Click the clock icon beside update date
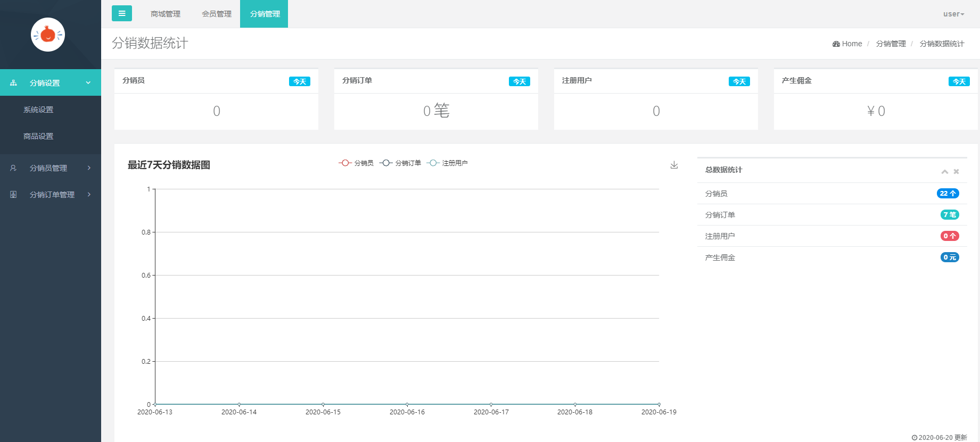980x442 pixels. [x=915, y=438]
